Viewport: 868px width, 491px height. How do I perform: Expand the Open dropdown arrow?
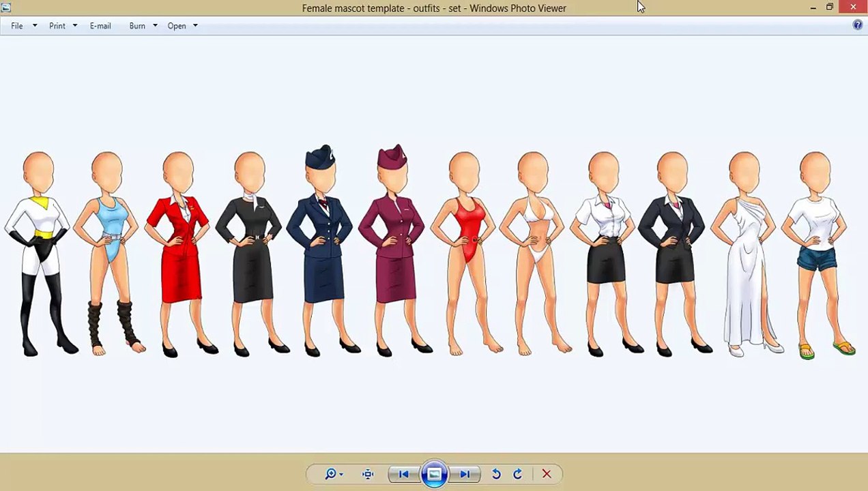click(x=195, y=26)
